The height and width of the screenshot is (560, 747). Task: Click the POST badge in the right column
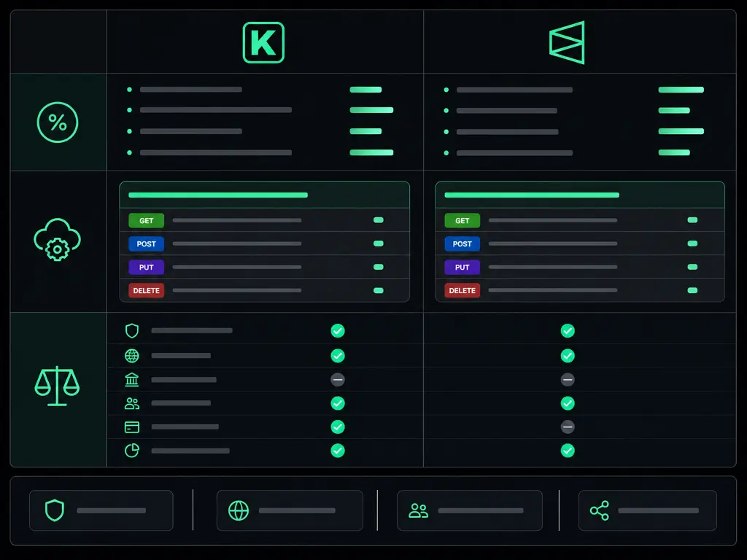462,244
